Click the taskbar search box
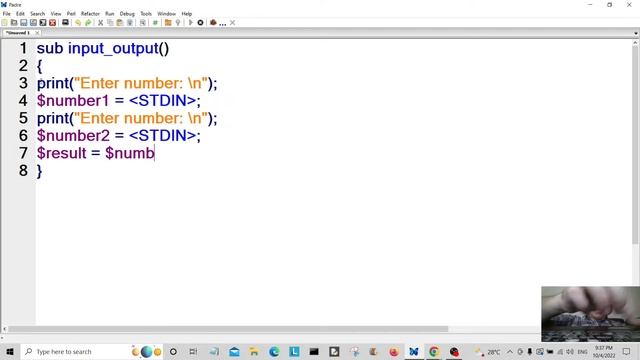The height and width of the screenshot is (360, 640). [x=92, y=351]
